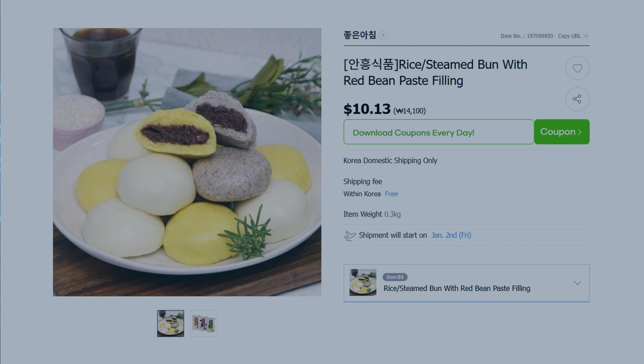This screenshot has height=364, width=644.
Task: Click the $10.13 price
Action: [367, 109]
